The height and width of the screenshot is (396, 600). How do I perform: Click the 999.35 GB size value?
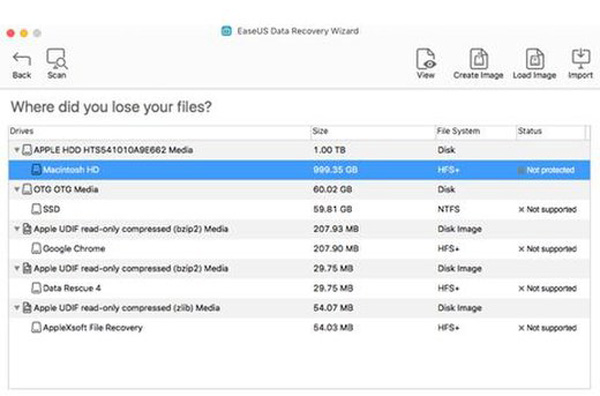pyautogui.click(x=335, y=170)
